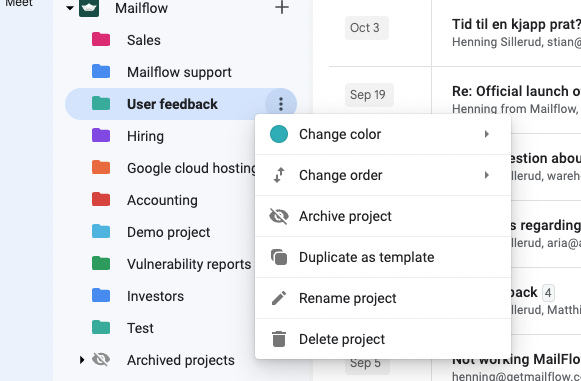Click the teal color circle in Change color

click(279, 134)
